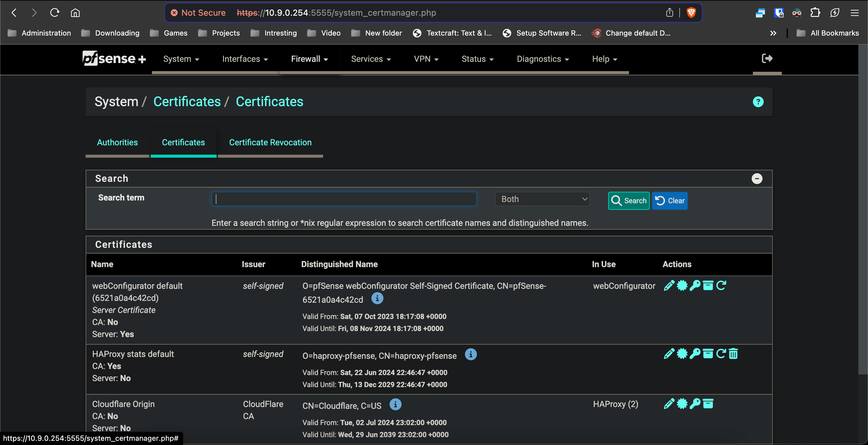Viewport: 868px width, 445px height.
Task: Open the Help menu dropdown
Action: click(605, 59)
